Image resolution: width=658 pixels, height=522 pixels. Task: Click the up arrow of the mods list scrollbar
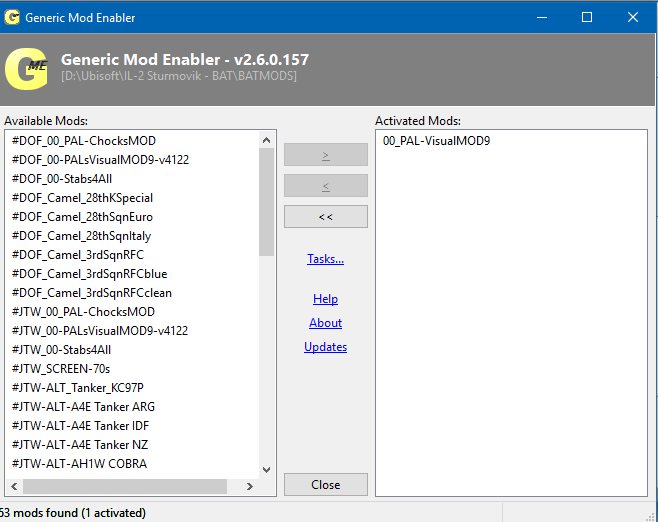click(266, 140)
